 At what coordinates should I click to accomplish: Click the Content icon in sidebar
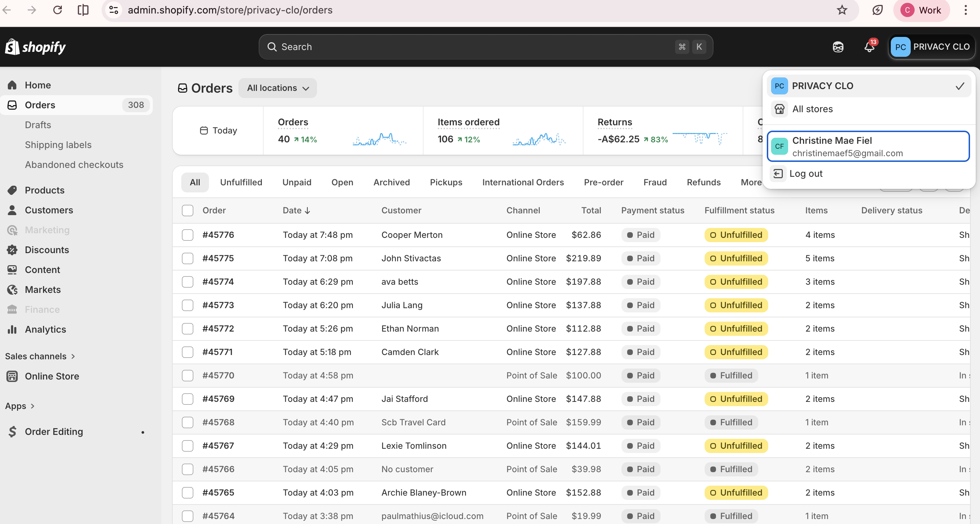click(x=12, y=270)
